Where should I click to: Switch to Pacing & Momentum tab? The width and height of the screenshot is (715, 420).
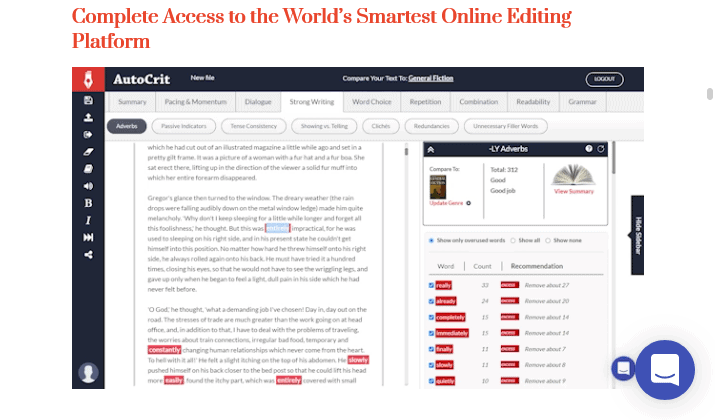pyautogui.click(x=196, y=102)
